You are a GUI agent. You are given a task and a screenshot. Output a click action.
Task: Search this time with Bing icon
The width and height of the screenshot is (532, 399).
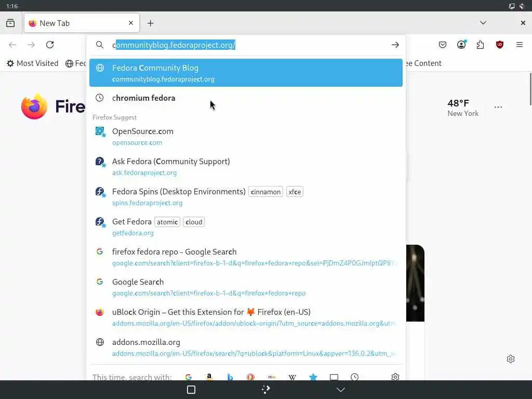[x=230, y=377]
